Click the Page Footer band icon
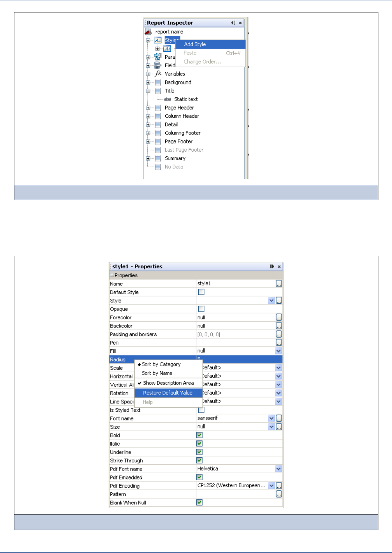Image resolution: width=392 pixels, height=553 pixels. pos(158,142)
